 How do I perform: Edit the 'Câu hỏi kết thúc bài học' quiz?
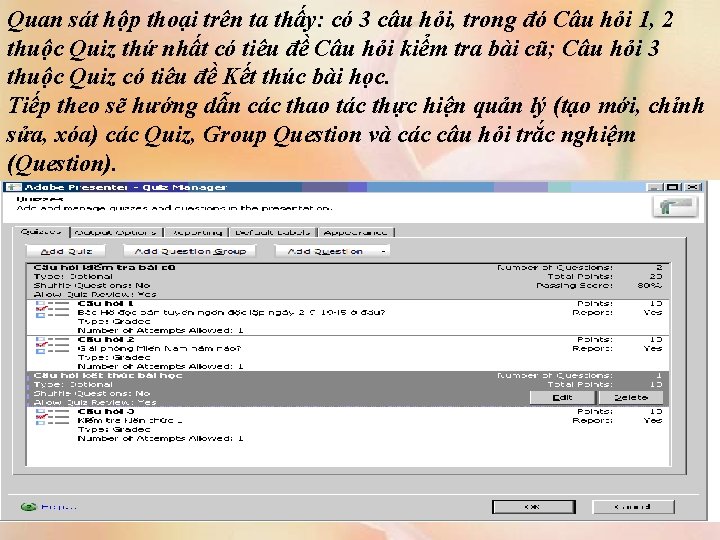point(562,397)
